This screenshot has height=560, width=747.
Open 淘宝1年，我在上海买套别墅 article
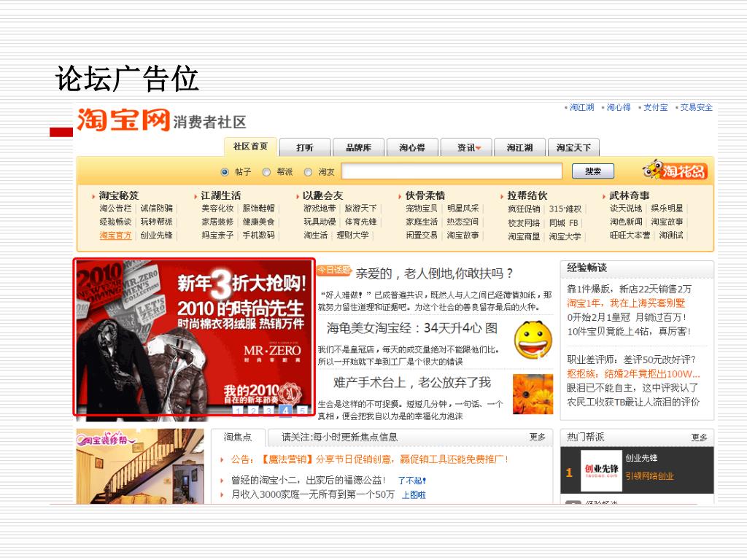pos(626,303)
